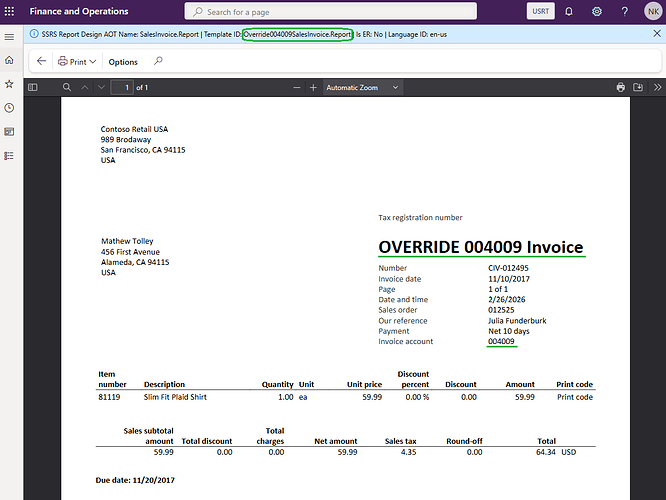Click the total 64.34 value
Viewport: 666px width, 500px height.
coord(545,452)
